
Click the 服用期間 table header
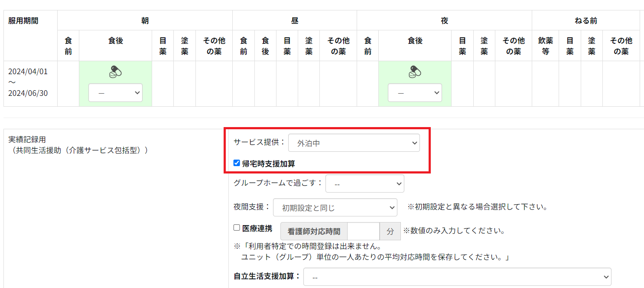23,21
